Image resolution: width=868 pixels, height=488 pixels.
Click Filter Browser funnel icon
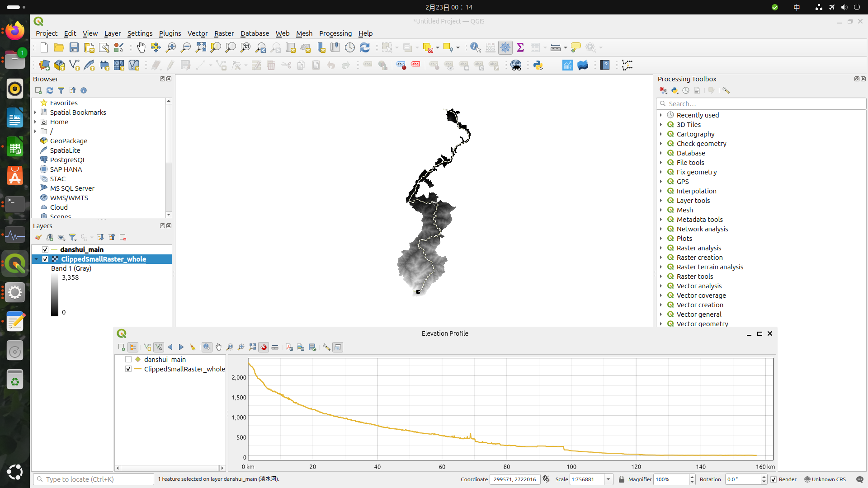click(61, 90)
